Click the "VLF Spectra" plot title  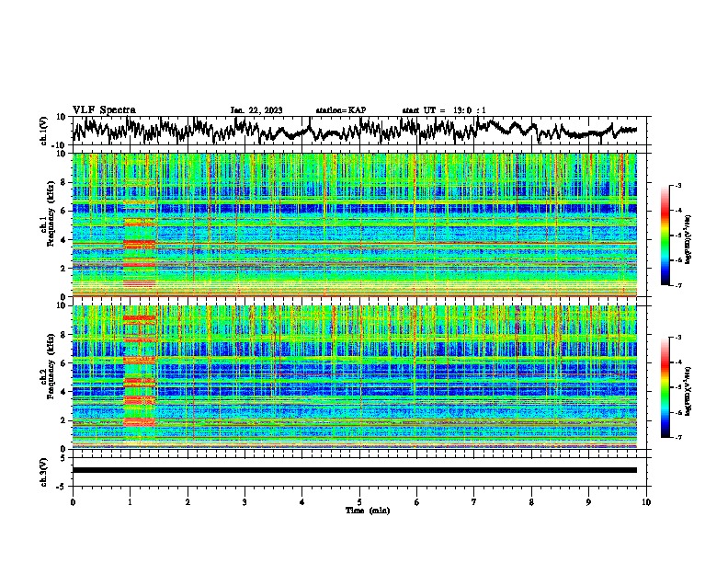pos(104,110)
